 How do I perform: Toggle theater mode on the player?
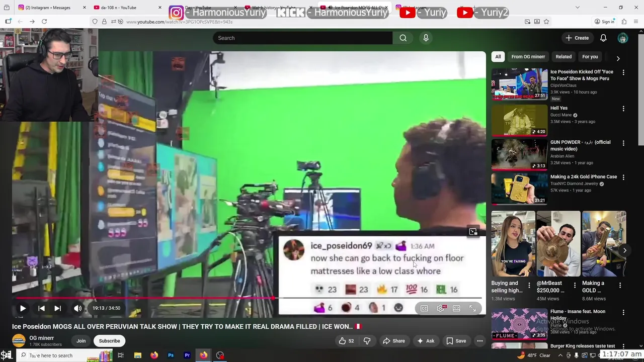(456, 308)
